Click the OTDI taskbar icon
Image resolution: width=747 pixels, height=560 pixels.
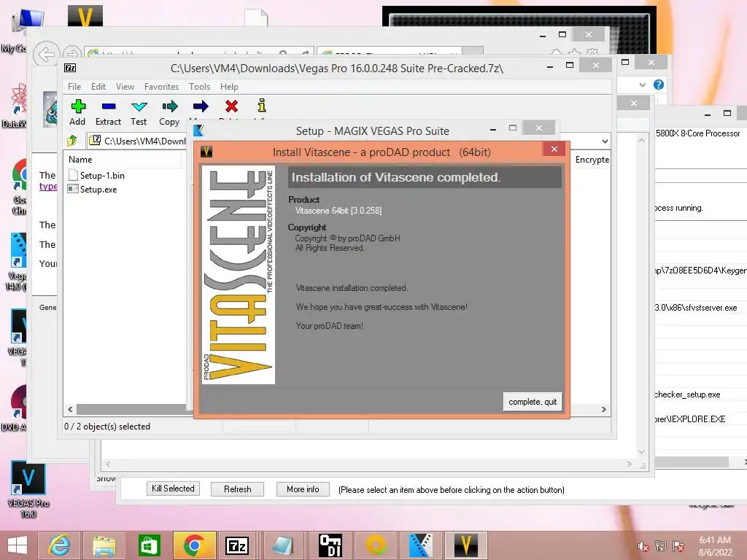330,545
